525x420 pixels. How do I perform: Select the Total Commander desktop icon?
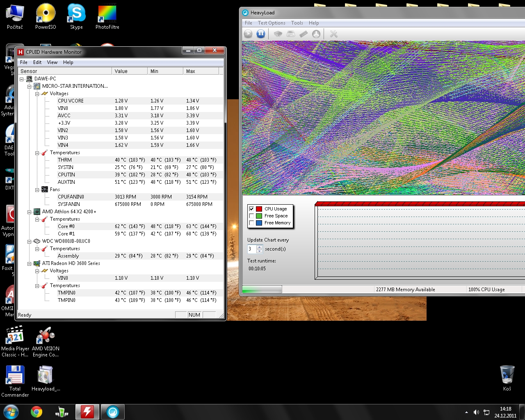point(15,381)
